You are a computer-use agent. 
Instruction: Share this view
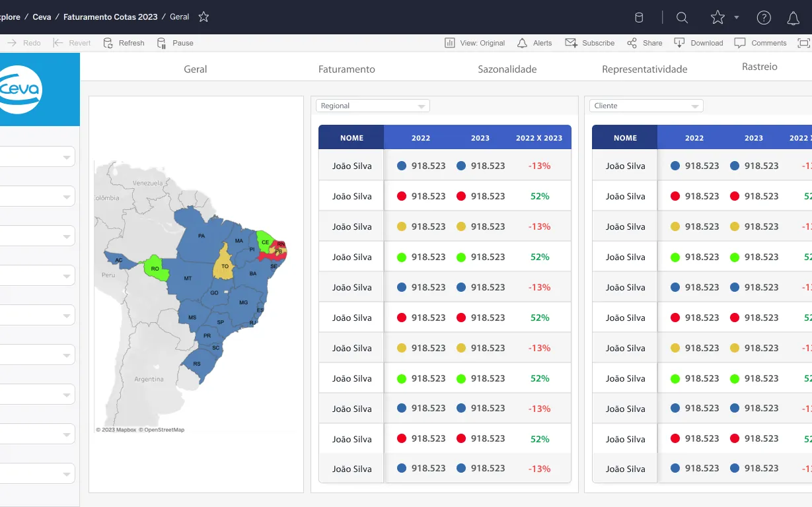(645, 43)
